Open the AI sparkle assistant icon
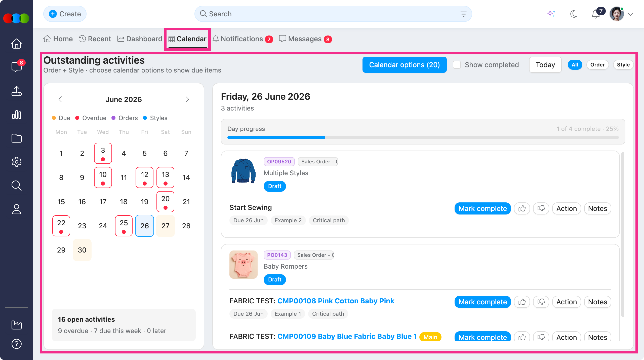The height and width of the screenshot is (360, 644). point(551,14)
